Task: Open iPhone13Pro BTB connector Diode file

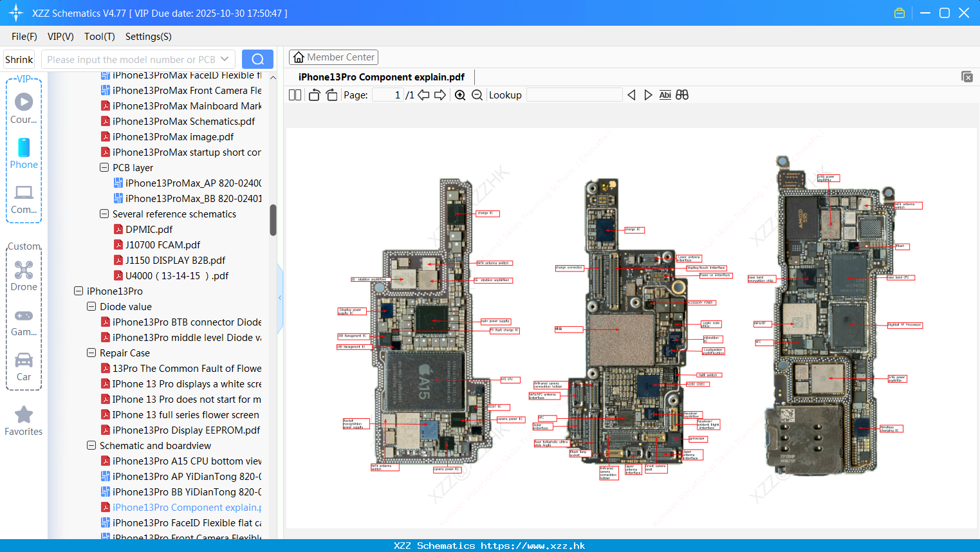Action: coord(187,322)
